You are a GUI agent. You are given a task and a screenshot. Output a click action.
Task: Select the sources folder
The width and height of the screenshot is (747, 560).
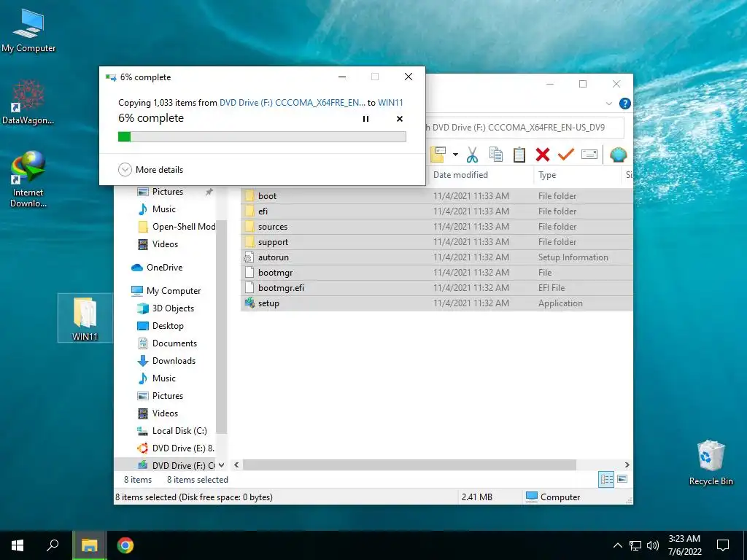coord(436,227)
